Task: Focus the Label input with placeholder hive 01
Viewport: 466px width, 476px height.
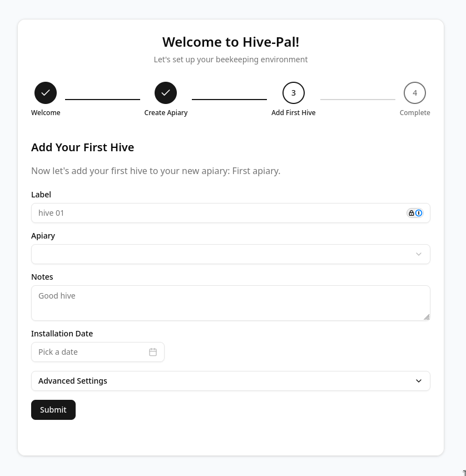Action: [217, 213]
